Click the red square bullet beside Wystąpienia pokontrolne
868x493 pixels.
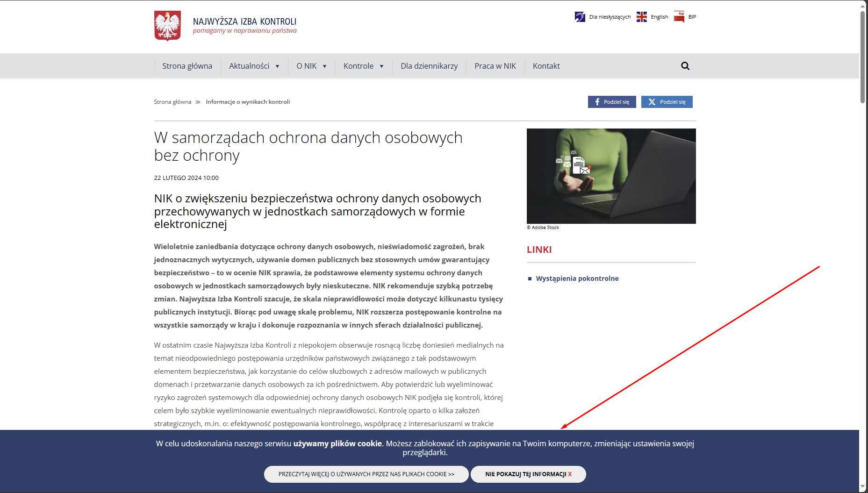pyautogui.click(x=530, y=279)
